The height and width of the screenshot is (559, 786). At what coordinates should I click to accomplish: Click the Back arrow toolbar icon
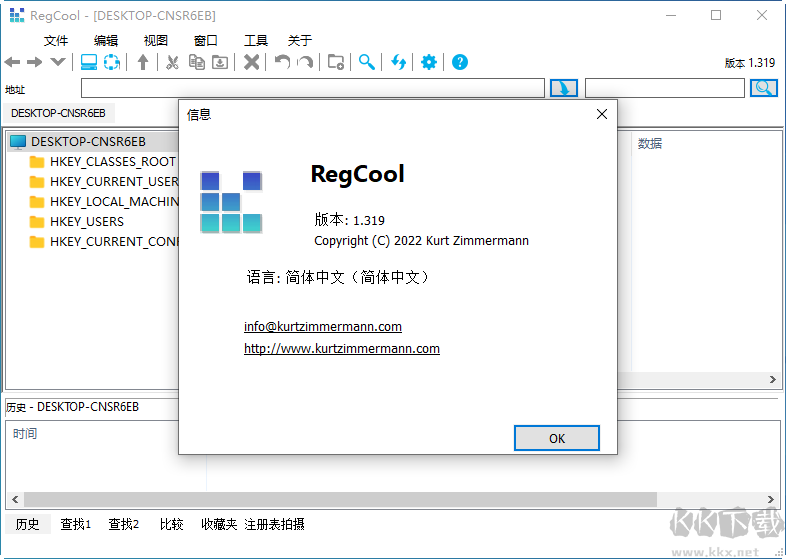click(12, 62)
